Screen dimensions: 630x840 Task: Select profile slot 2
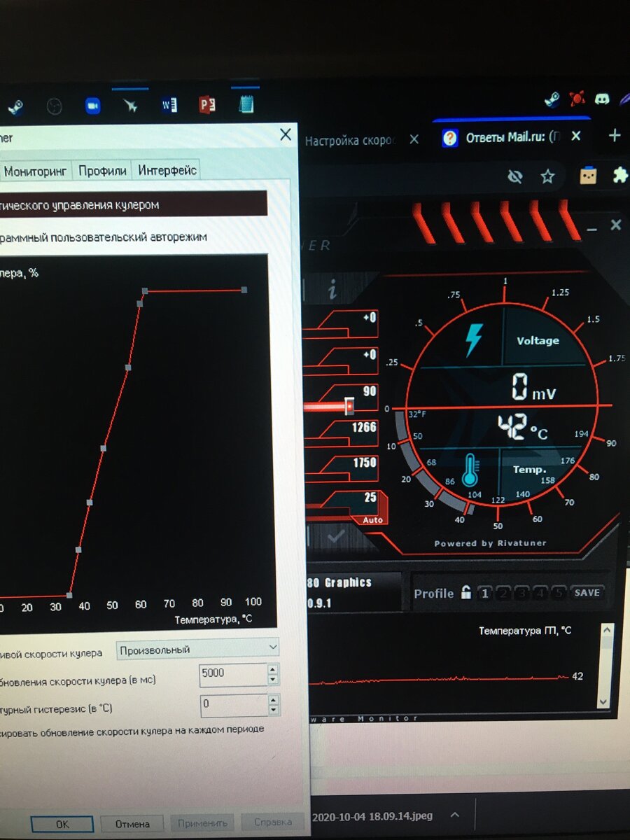coord(503,593)
